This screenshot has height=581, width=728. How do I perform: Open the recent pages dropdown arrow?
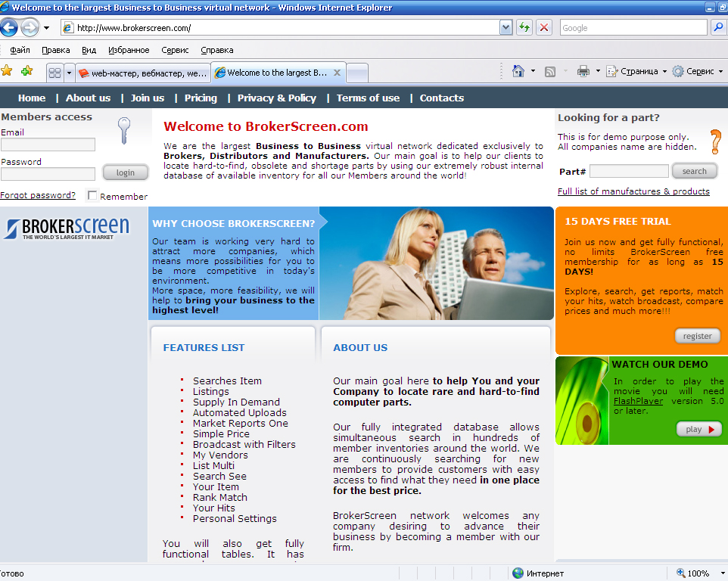click(46, 28)
